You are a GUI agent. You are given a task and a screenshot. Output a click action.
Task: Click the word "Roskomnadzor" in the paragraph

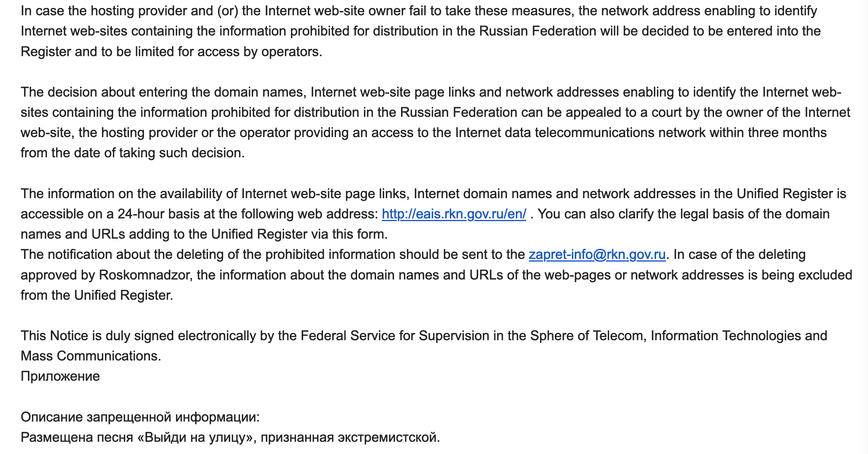click(144, 275)
